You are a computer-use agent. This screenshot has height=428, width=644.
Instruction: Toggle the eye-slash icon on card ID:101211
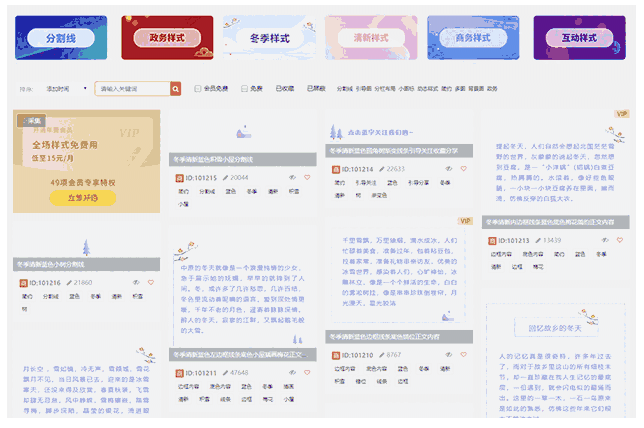tap(292, 373)
